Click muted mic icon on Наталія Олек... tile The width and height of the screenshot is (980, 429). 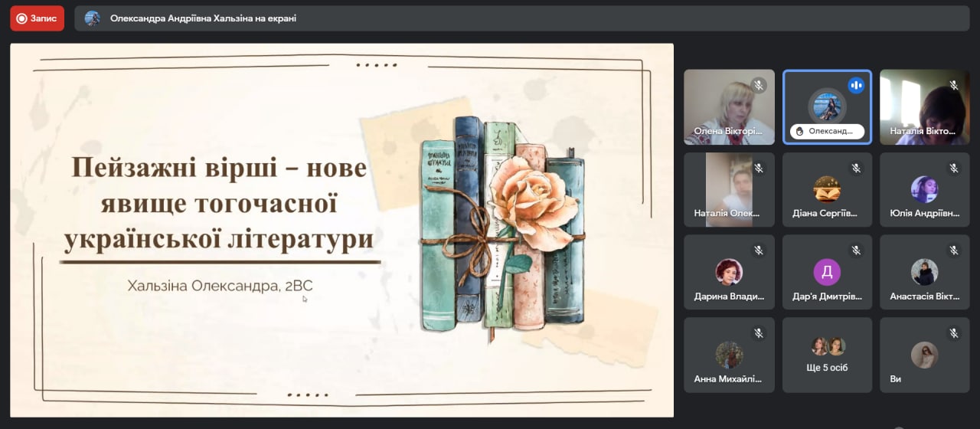[759, 168]
